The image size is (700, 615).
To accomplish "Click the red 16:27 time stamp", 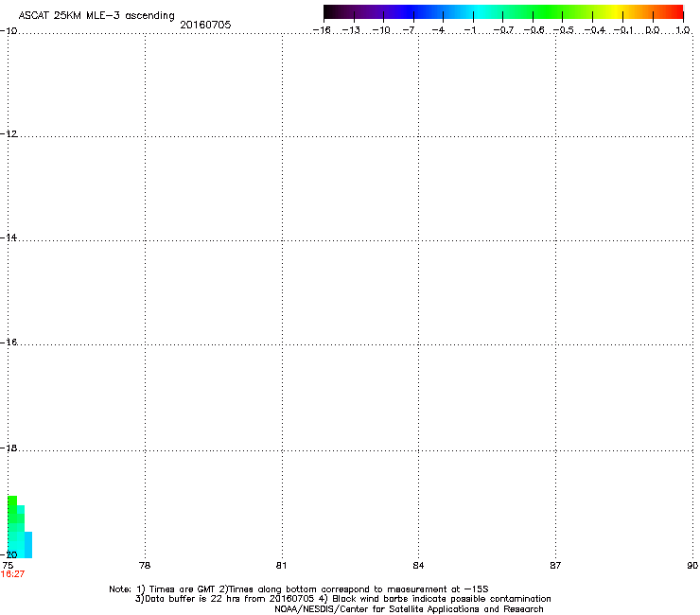I will (x=12, y=574).
